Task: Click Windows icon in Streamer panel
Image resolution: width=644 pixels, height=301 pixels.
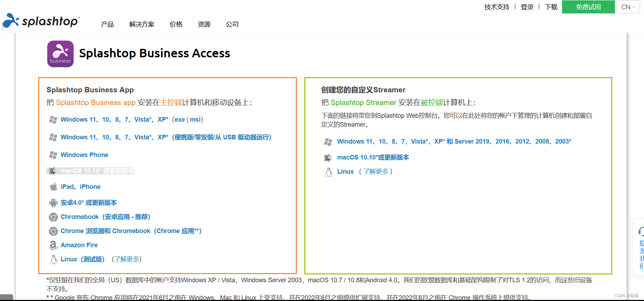Action: (x=328, y=142)
